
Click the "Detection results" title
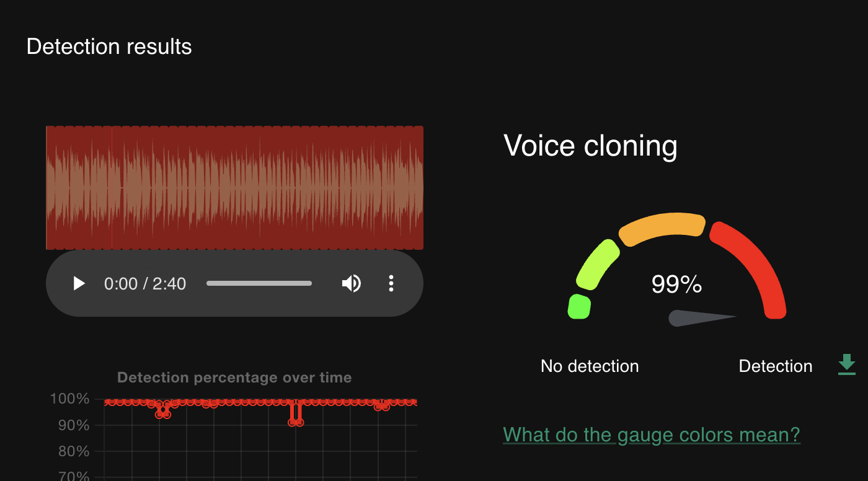[109, 46]
